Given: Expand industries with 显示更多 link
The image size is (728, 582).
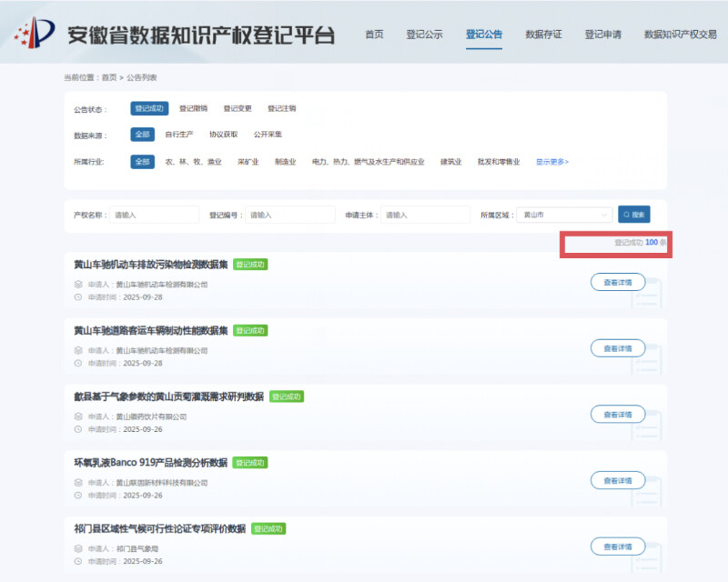Looking at the screenshot, I should [551, 162].
